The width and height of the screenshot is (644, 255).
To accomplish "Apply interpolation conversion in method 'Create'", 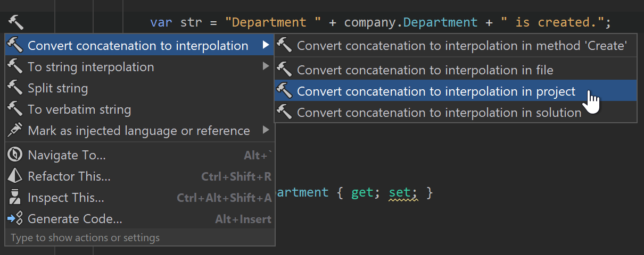I will [461, 46].
